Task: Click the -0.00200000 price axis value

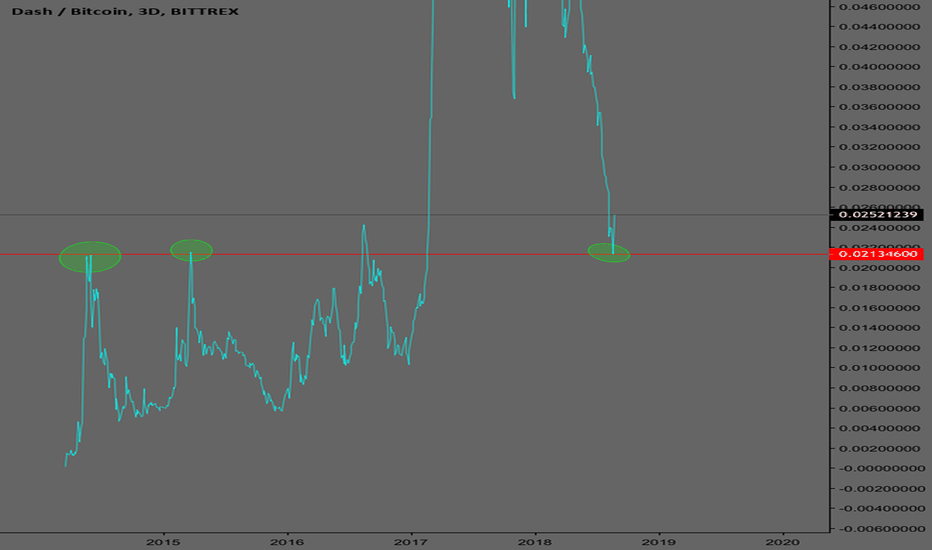Action: (x=881, y=489)
